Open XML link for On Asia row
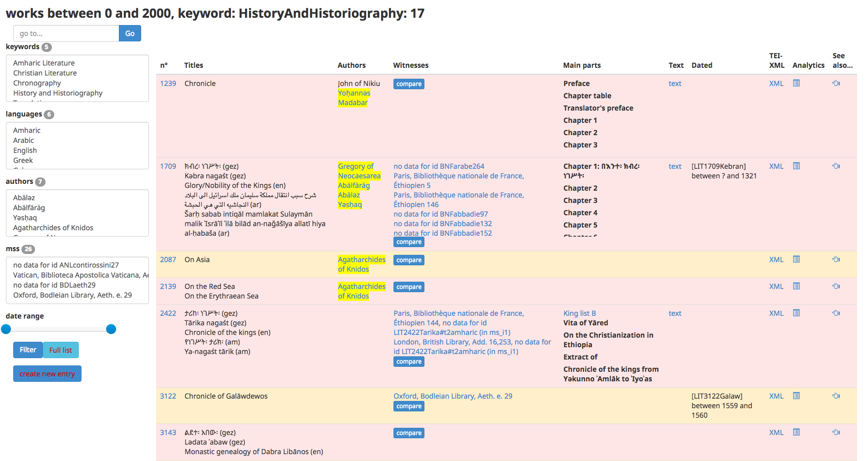This screenshot has width=868, height=461. pyautogui.click(x=776, y=259)
